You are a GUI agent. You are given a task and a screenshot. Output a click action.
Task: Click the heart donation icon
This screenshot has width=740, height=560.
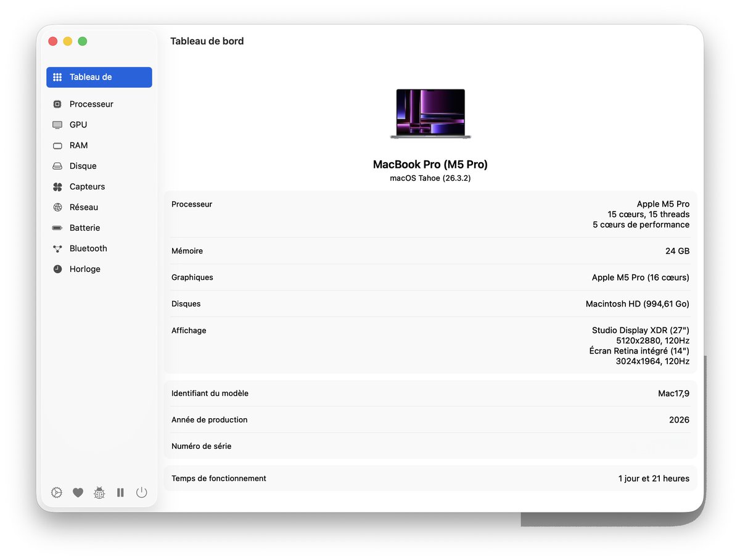[x=78, y=492]
